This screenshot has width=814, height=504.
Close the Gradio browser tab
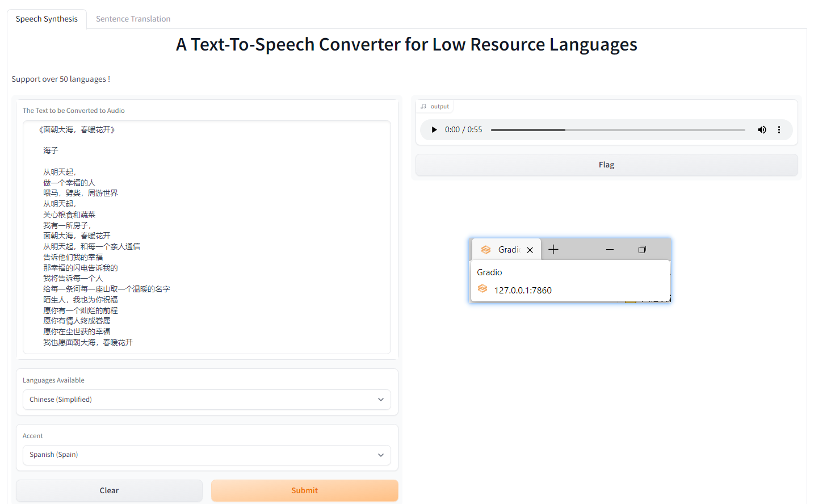[x=530, y=250]
